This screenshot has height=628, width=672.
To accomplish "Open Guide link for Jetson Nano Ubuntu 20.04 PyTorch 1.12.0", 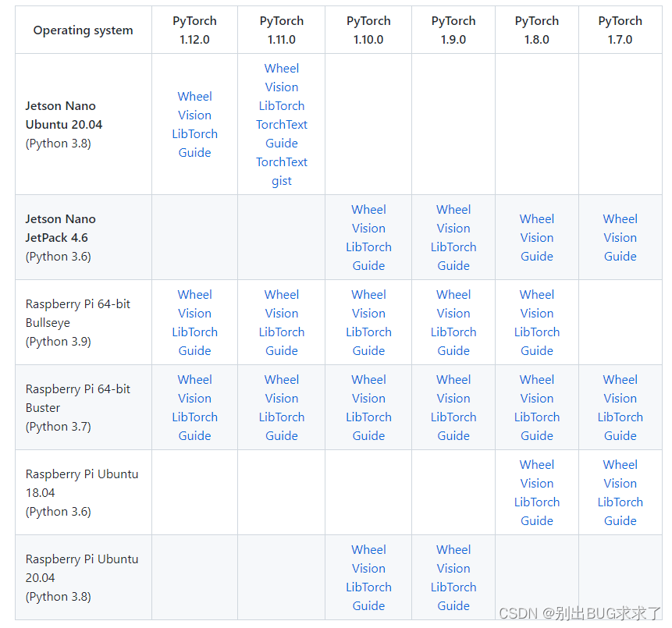I will click(x=194, y=152).
